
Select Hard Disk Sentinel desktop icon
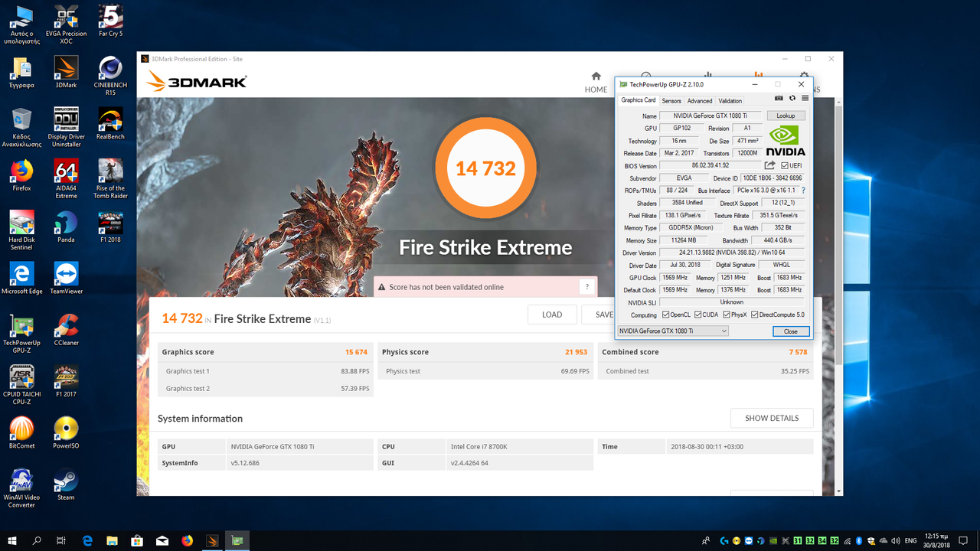point(21,230)
